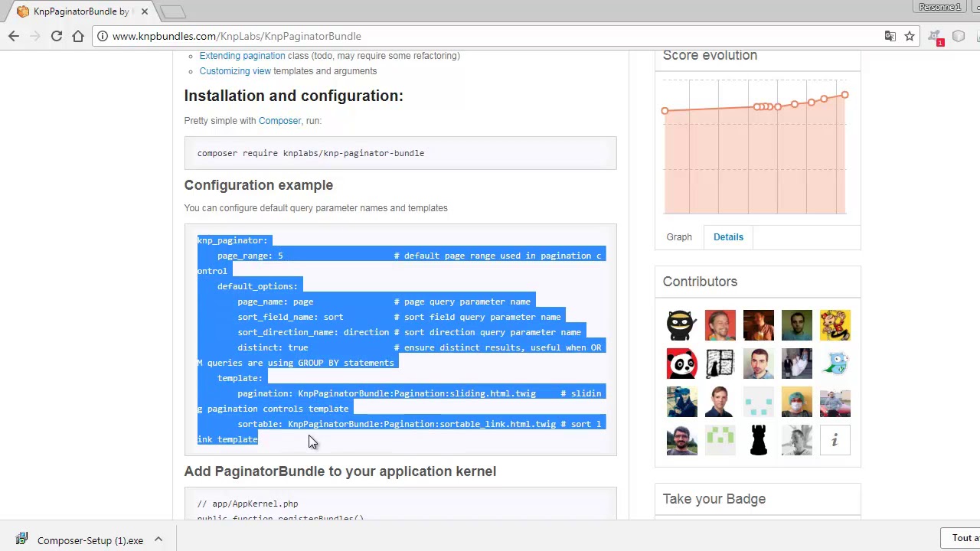Screen dimensions: 980x551
Task: Select the KnpPaginatorBundle browser tab
Action: click(80, 11)
